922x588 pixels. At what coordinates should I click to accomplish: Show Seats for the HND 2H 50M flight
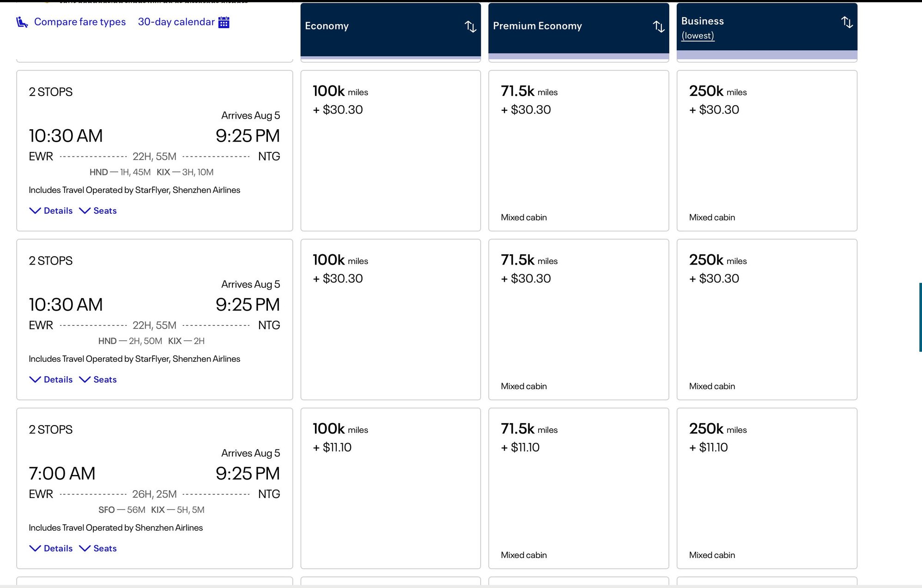(x=98, y=379)
